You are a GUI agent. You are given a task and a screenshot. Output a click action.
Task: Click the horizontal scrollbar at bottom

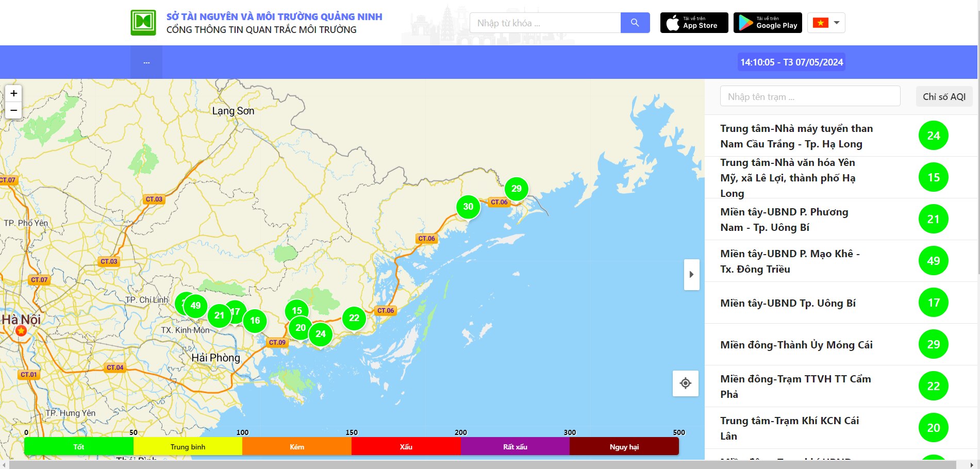(x=483, y=465)
